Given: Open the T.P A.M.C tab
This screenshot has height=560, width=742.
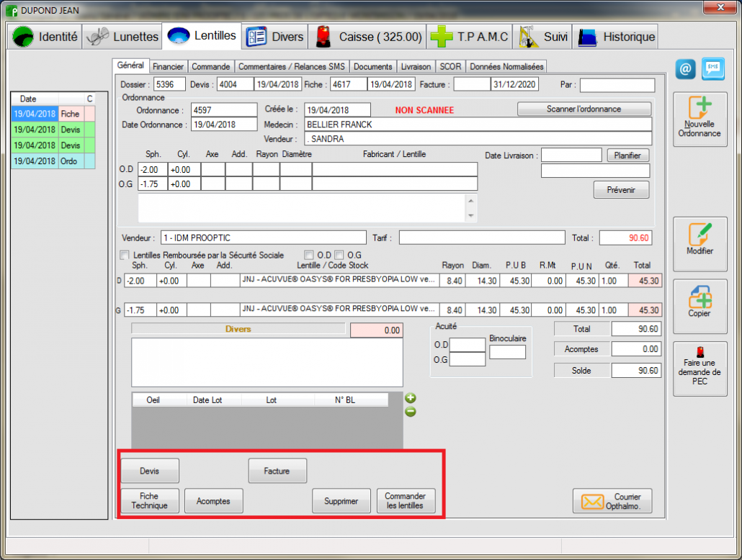Looking at the screenshot, I should pyautogui.click(x=470, y=37).
